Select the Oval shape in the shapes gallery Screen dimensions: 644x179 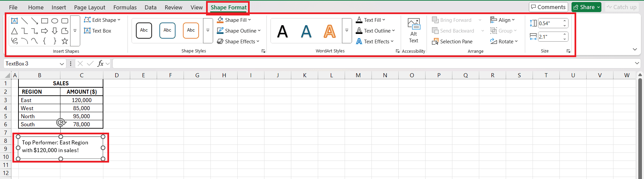pos(55,21)
